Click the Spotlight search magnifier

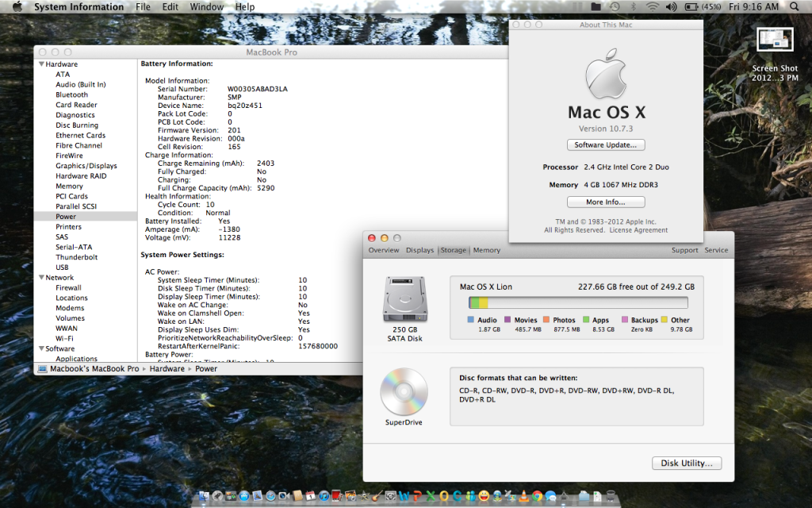(x=794, y=6)
